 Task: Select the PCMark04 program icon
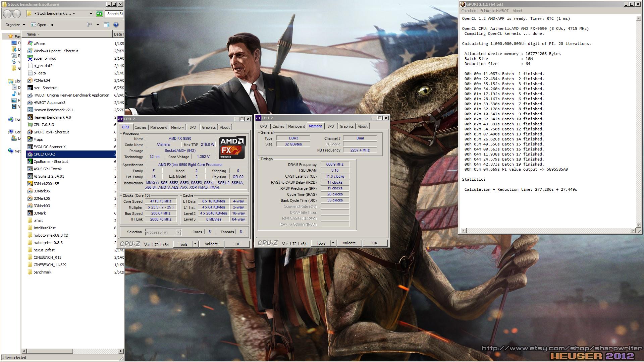pyautogui.click(x=30, y=80)
